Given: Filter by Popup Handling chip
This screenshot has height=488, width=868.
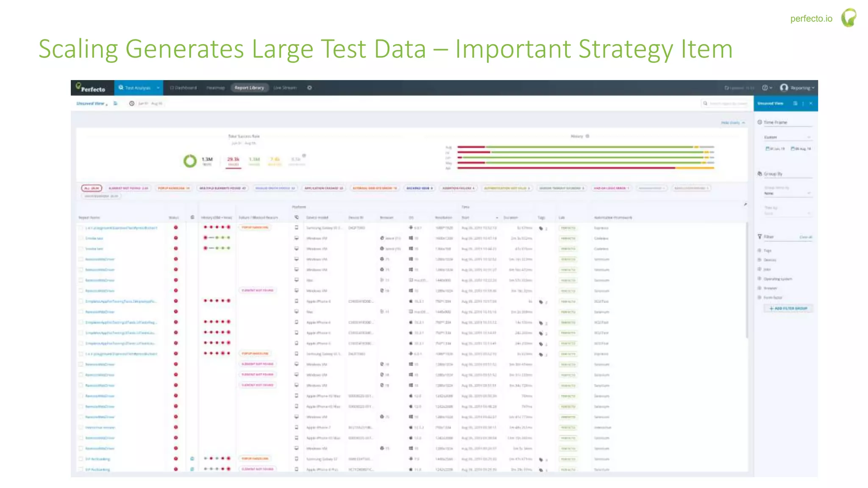Looking at the screenshot, I should click(174, 188).
